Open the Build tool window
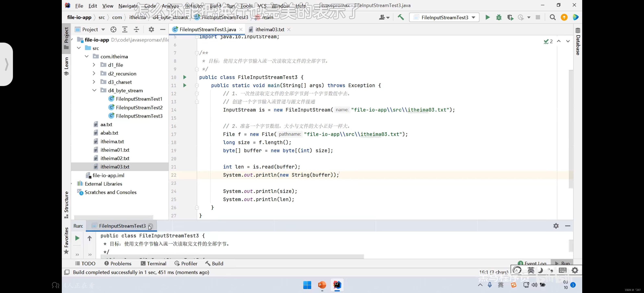This screenshot has width=644, height=293. click(214, 263)
